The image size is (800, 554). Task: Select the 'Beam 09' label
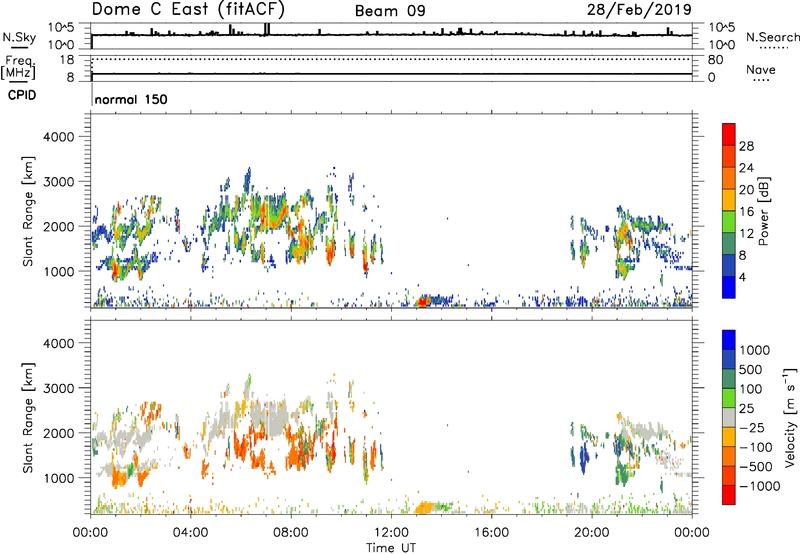pyautogui.click(x=390, y=11)
